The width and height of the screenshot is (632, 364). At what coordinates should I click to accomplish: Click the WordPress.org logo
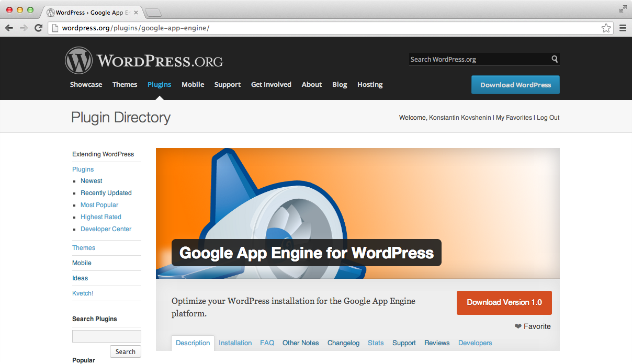(144, 61)
